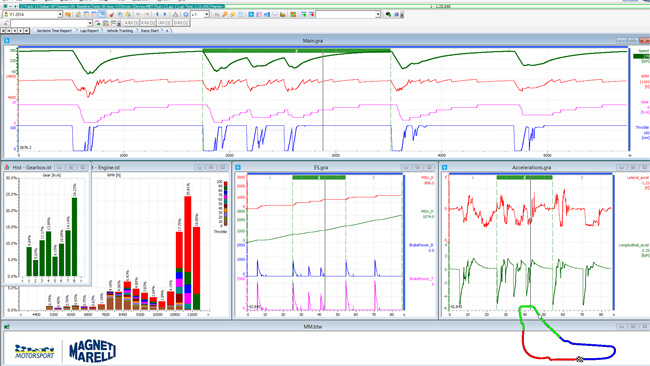Click the RPM channel label in Main.gra
The image size is (650, 366).
[645, 76]
